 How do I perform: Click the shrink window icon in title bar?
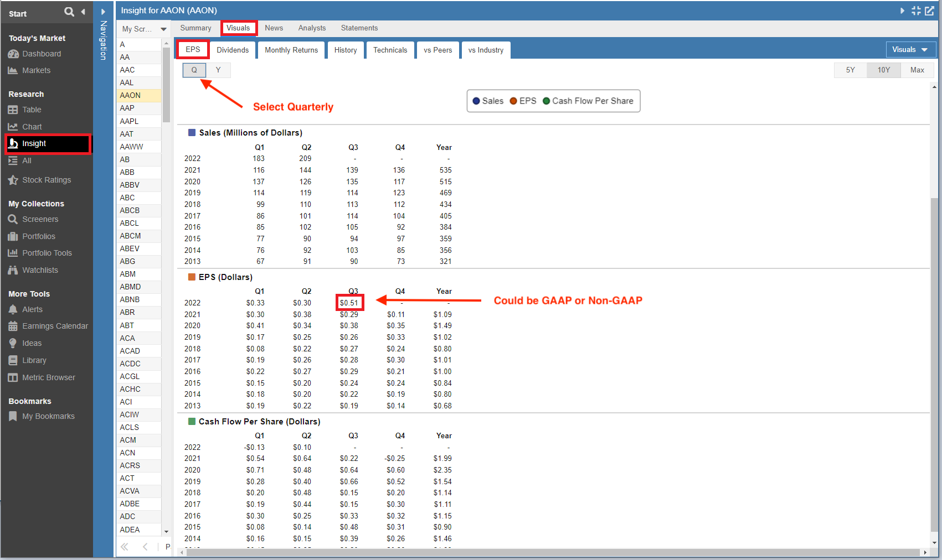tap(917, 11)
